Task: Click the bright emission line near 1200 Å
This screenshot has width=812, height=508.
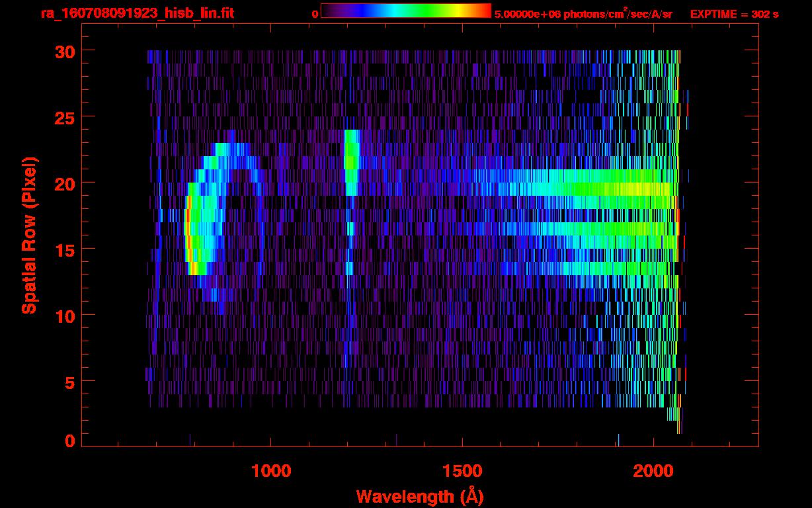Action: [351, 162]
